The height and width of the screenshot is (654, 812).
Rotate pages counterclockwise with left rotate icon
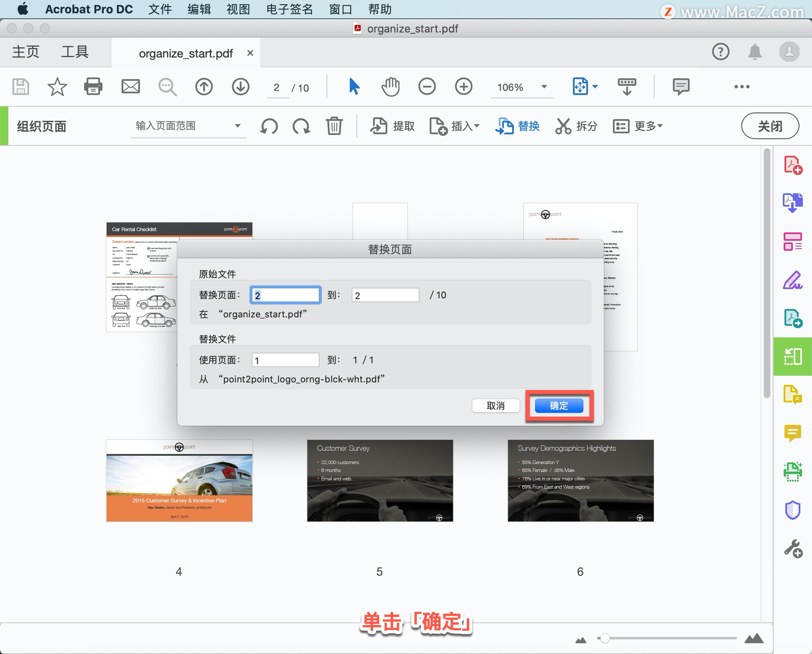269,126
